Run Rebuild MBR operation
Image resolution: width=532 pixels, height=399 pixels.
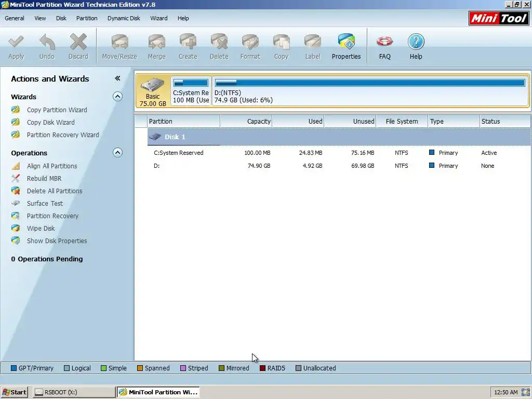(44, 179)
